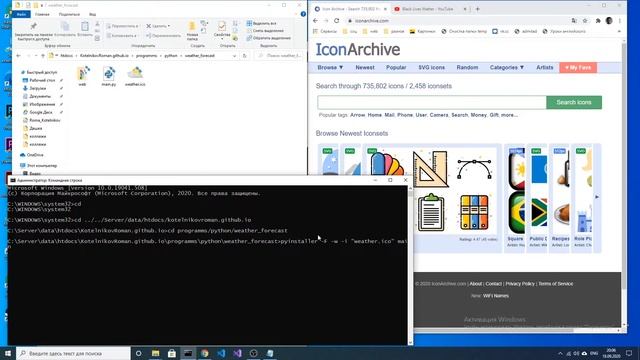
Task: Click the My Favs button
Action: pos(578,67)
